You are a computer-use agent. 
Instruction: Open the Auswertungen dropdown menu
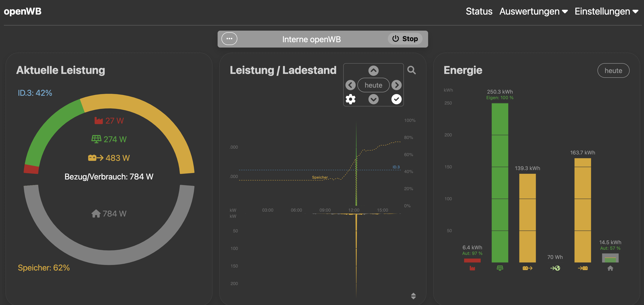533,12
